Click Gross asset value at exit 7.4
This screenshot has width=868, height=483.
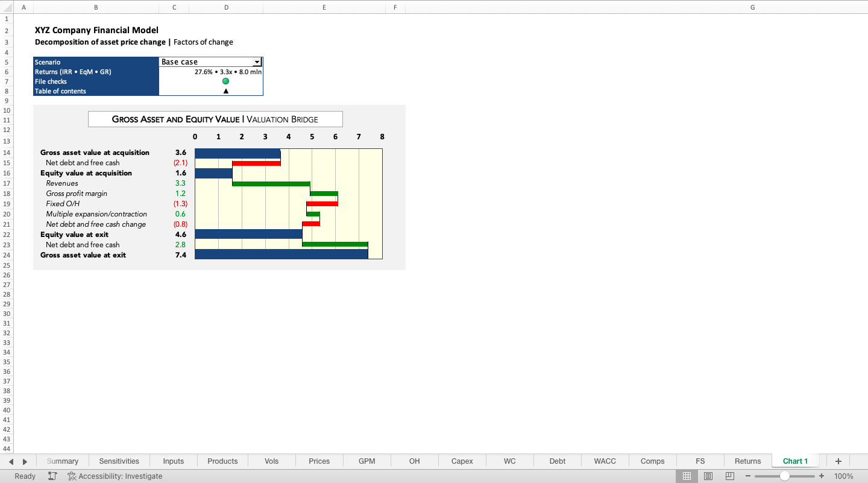point(181,255)
